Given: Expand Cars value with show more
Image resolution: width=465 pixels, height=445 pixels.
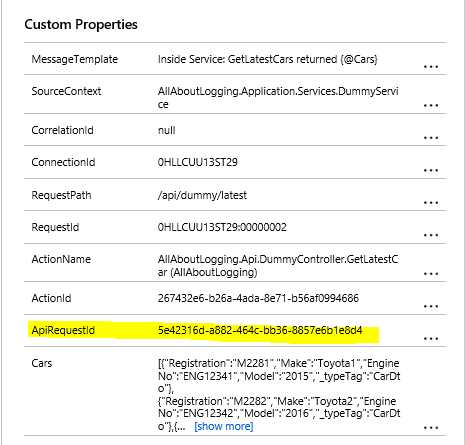Looking at the screenshot, I should point(224,426).
